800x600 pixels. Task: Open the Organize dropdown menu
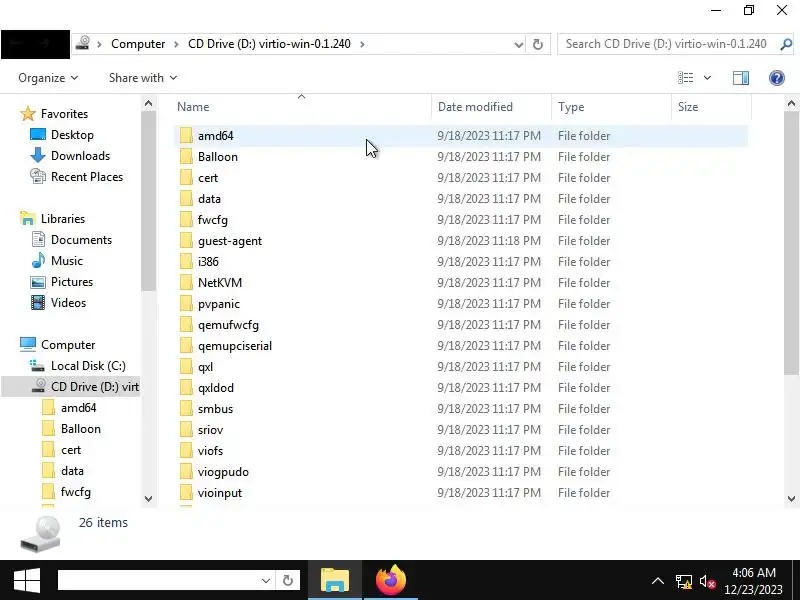(48, 78)
